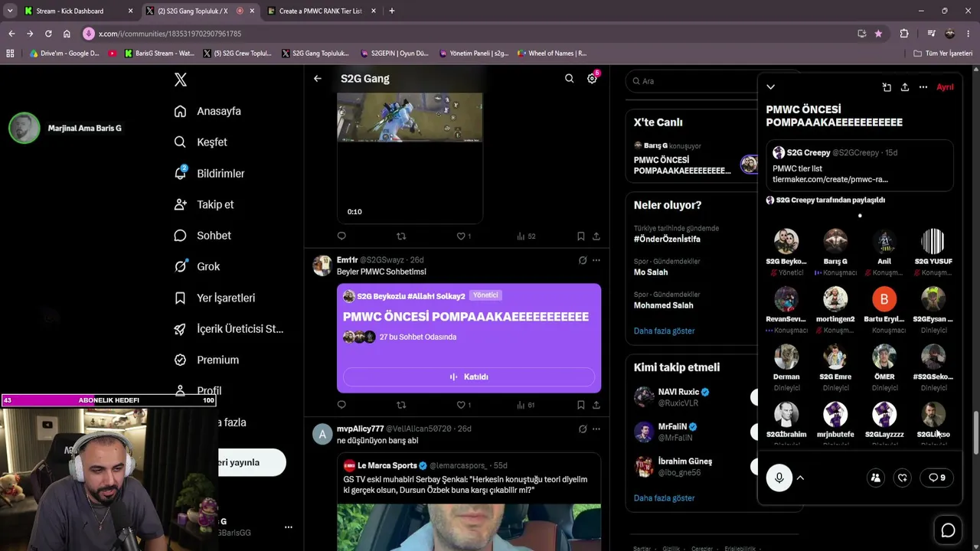Open the 9 comments in space
This screenshot has width=980, height=551.
937,478
